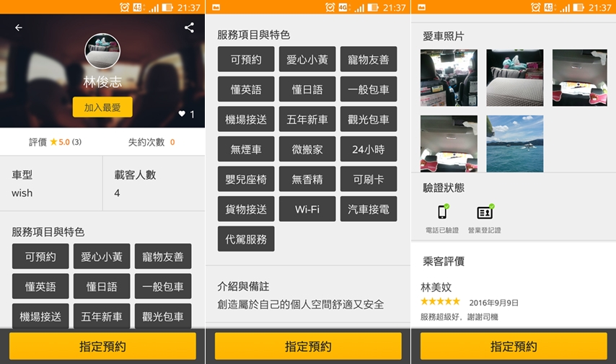Tap the orange star beside 5.0 rating
616x364 pixels.
point(53,142)
